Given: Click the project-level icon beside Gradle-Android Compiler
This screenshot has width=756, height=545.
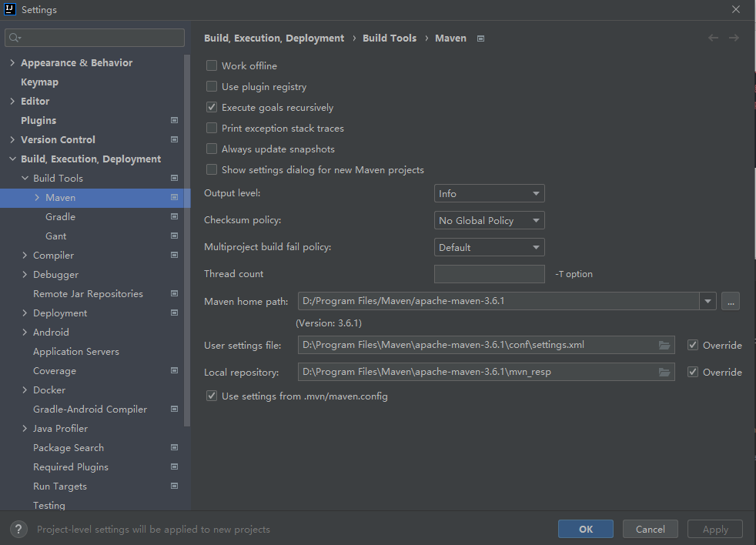Looking at the screenshot, I should tap(175, 409).
